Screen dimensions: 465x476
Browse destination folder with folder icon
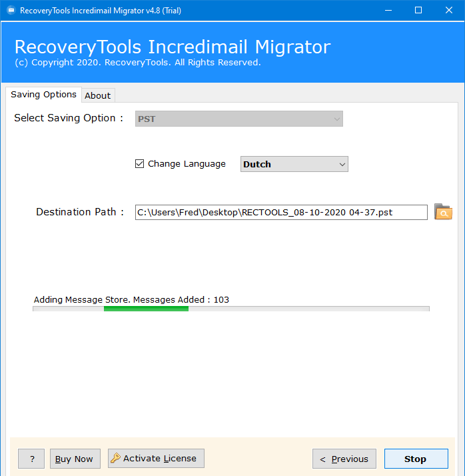[x=443, y=212]
